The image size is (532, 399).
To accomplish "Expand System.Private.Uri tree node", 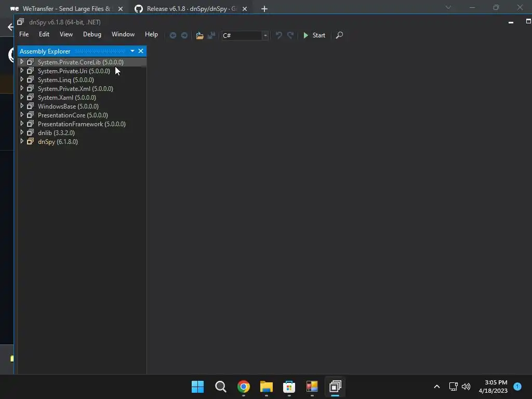I will (x=22, y=71).
